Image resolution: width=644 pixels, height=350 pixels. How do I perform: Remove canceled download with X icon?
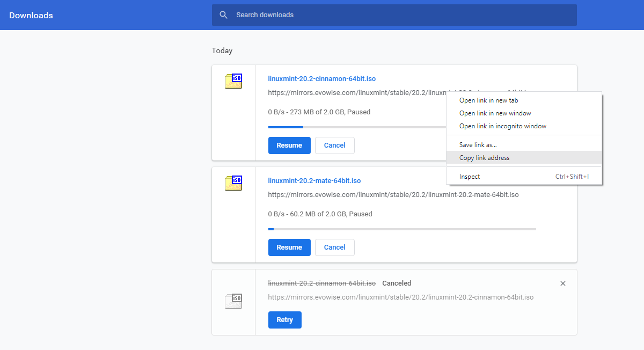click(x=562, y=283)
